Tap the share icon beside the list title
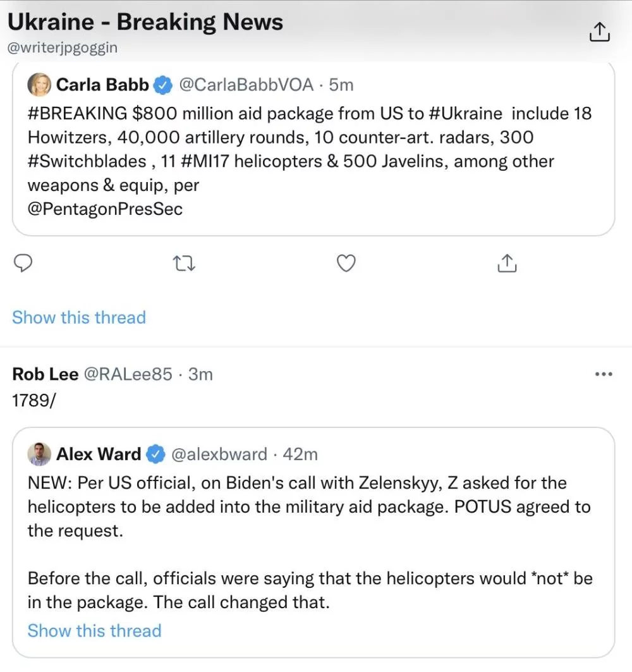The height and width of the screenshot is (672, 632). [x=599, y=32]
